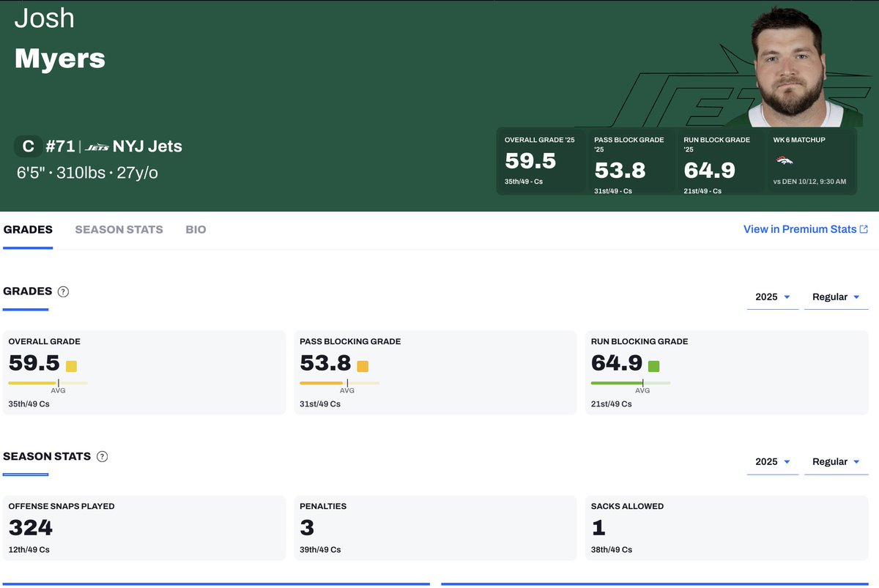Open the Season Stats help question-mark icon
This screenshot has height=588, width=879.
click(x=103, y=456)
